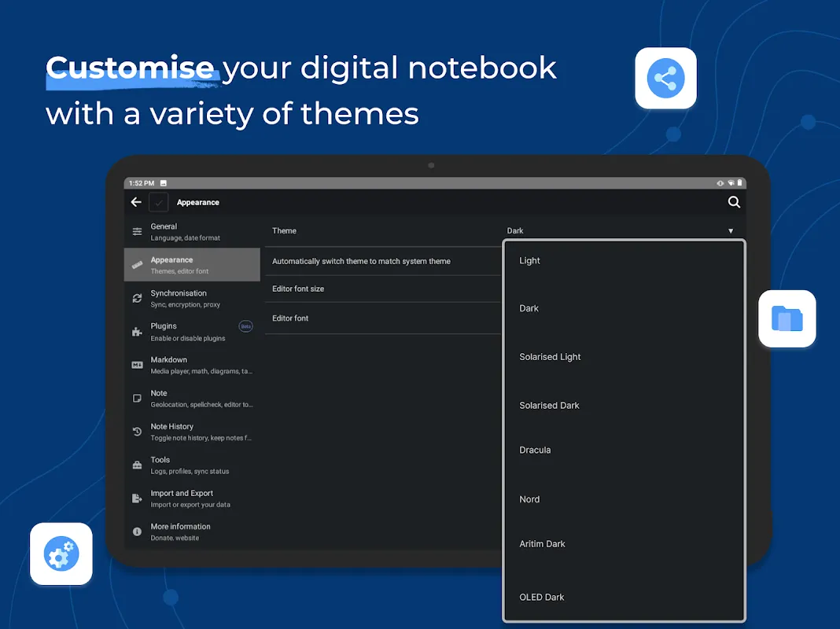Tap the Markdown icon
Screen dimensions: 840x629
[x=137, y=365]
